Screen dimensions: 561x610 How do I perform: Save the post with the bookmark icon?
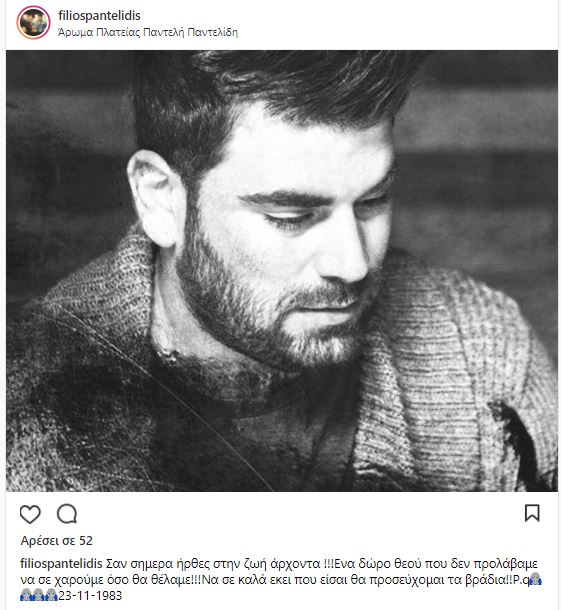tap(532, 513)
